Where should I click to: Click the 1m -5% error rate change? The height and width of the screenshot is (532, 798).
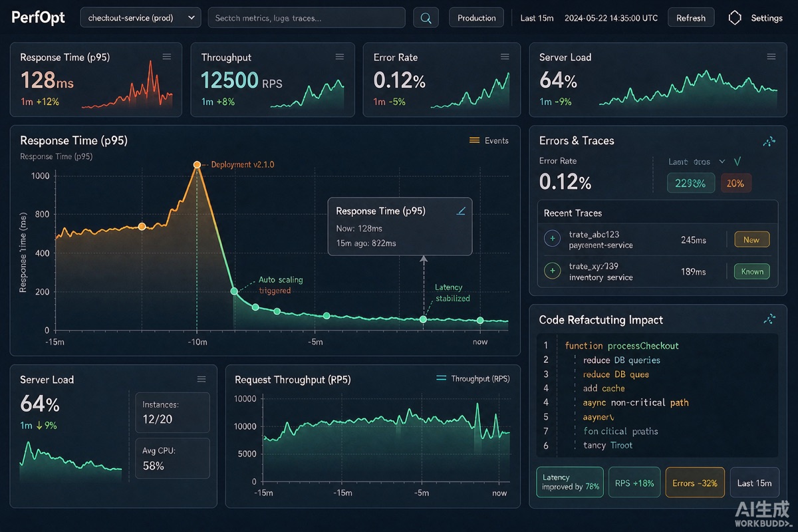pos(389,102)
